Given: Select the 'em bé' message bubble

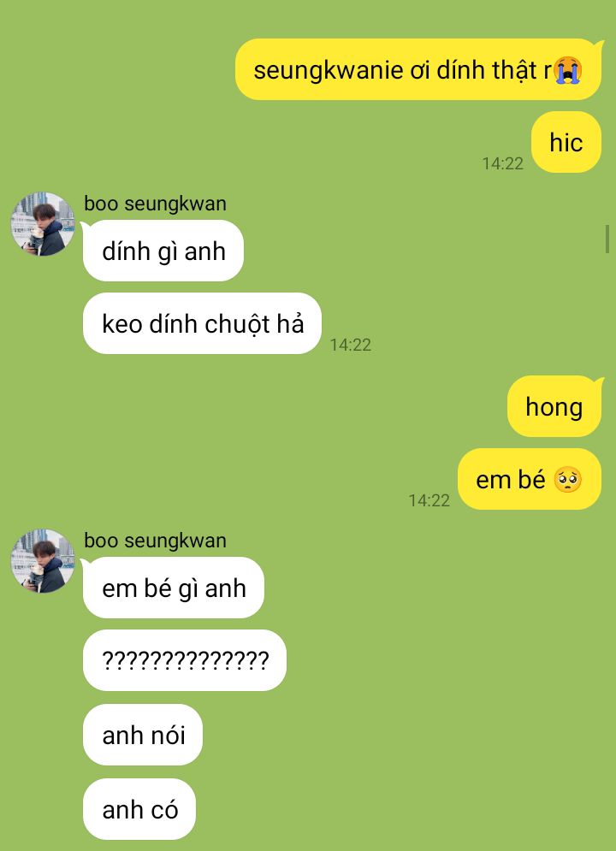Looking at the screenshot, I should pos(530,479).
